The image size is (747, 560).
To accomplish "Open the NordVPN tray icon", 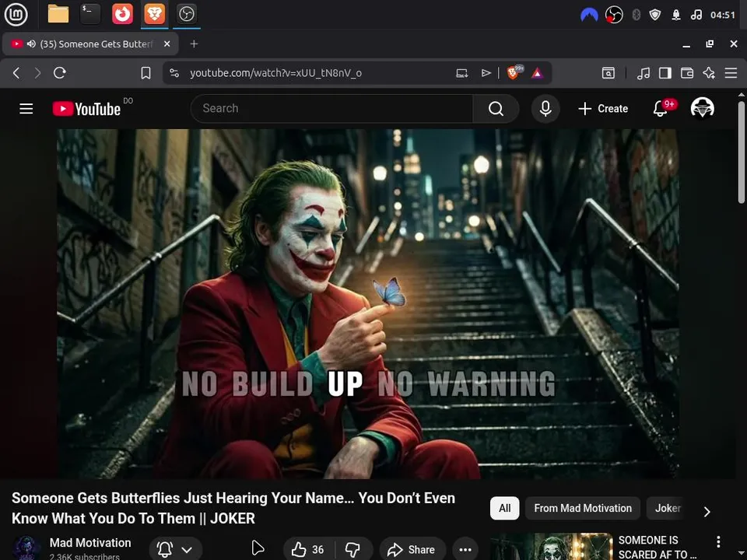I will pos(589,16).
